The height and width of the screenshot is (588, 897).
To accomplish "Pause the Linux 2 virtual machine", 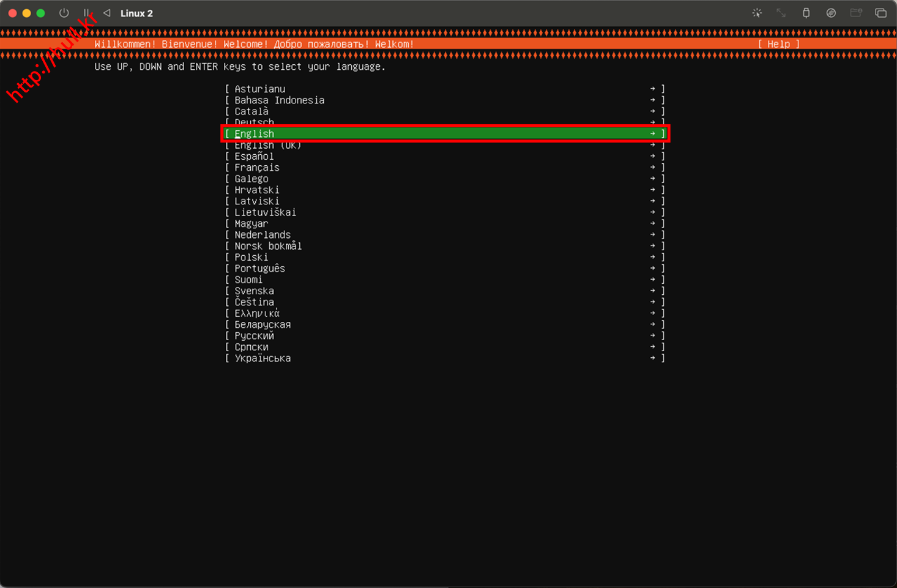I will point(86,13).
